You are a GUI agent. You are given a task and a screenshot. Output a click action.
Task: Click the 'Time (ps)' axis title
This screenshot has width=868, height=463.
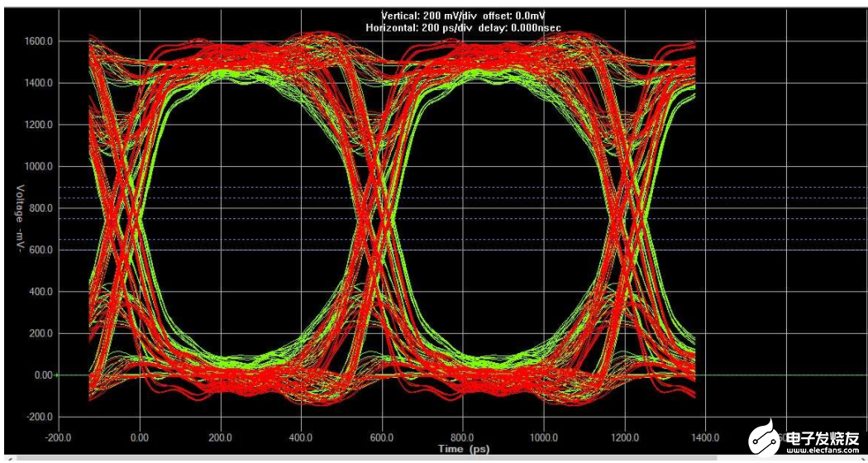coord(464,447)
